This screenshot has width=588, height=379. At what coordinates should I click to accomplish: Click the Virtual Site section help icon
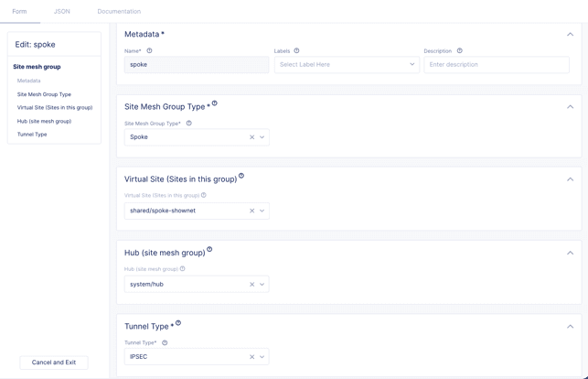241,176
